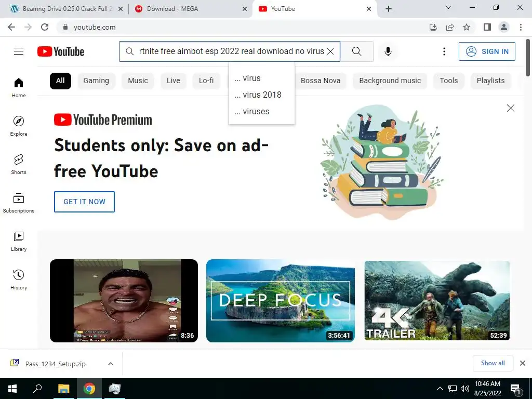Bookmark this page with star

(x=467, y=27)
